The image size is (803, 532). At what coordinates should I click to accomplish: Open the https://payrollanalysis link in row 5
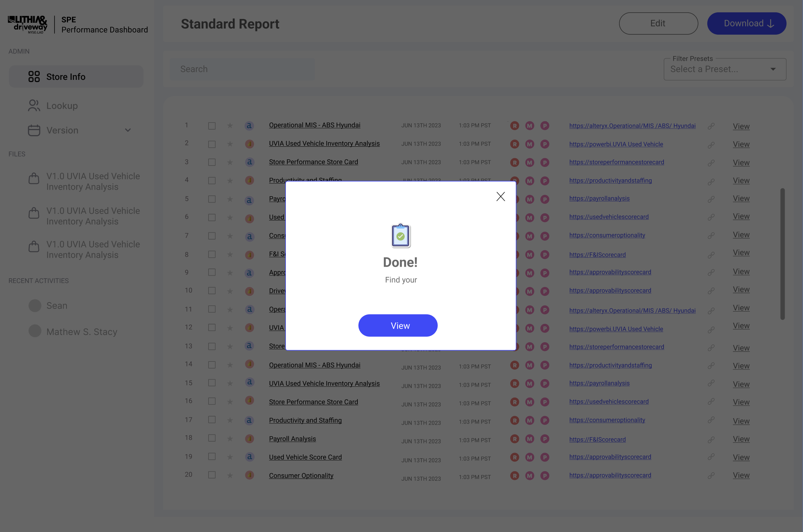pyautogui.click(x=599, y=198)
